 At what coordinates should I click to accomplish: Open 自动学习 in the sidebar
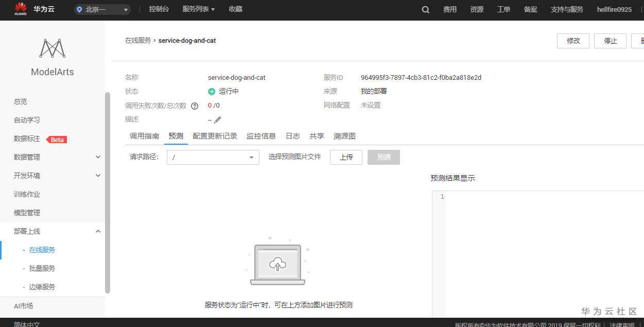tap(27, 120)
